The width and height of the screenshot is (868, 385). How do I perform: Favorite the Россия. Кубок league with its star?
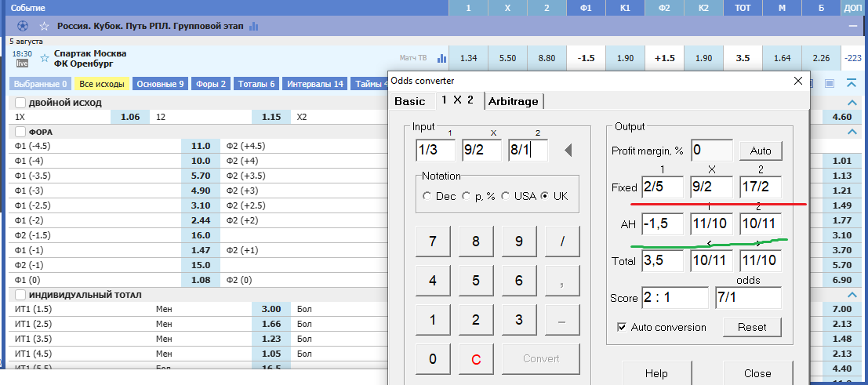tap(44, 26)
